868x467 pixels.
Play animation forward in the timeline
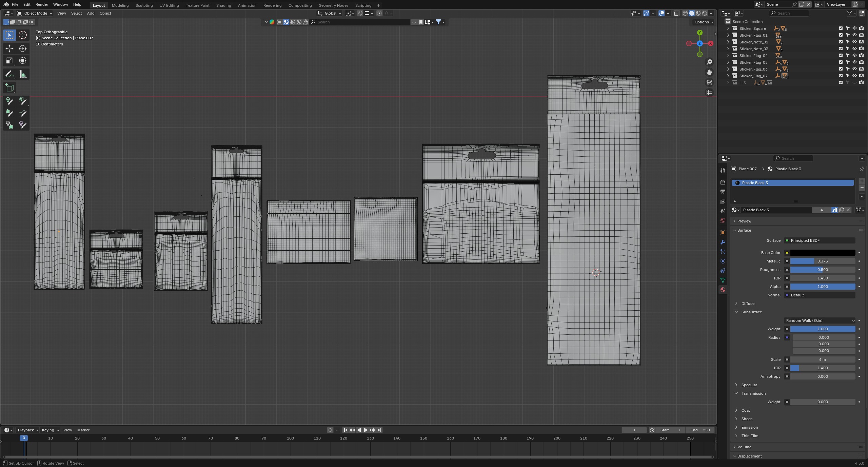366,430
